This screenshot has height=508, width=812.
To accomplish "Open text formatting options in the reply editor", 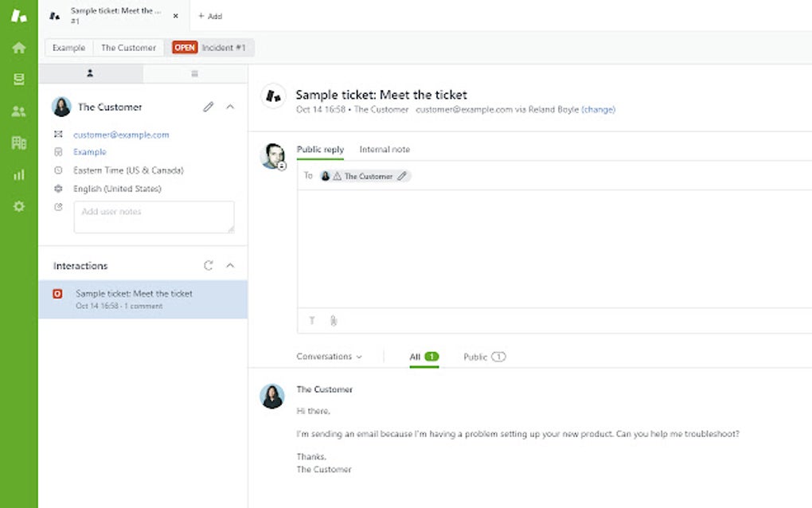I will [x=312, y=320].
